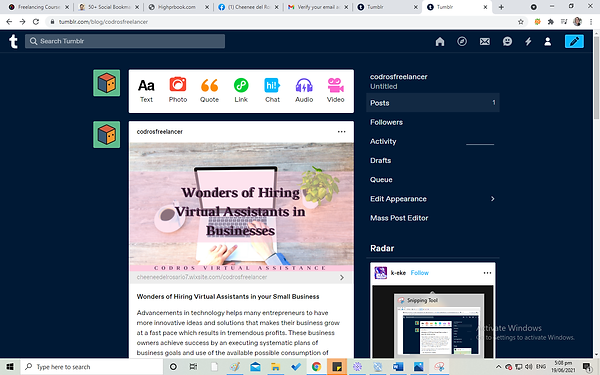
Task: Open the Inbox envelope icon
Action: (484, 41)
